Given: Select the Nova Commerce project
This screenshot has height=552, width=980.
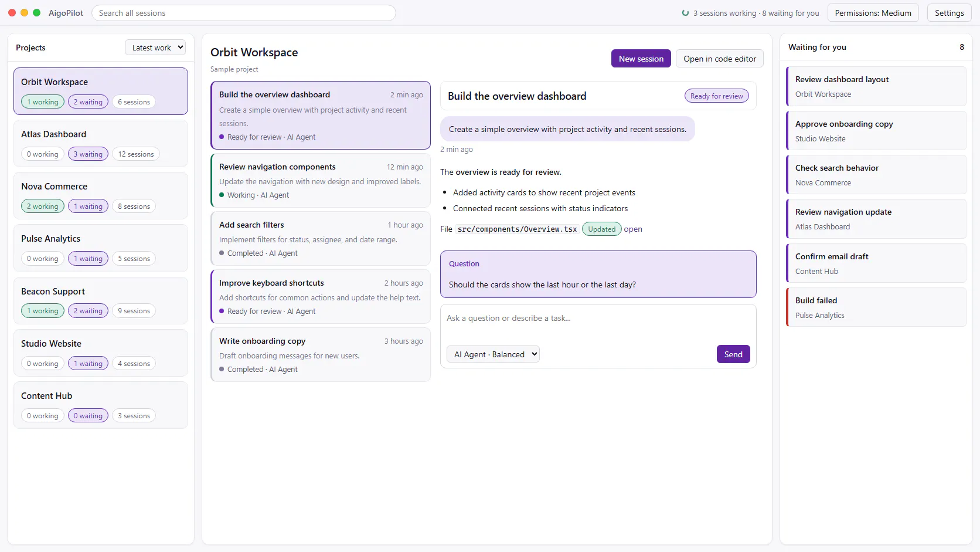Looking at the screenshot, I should 101,196.
